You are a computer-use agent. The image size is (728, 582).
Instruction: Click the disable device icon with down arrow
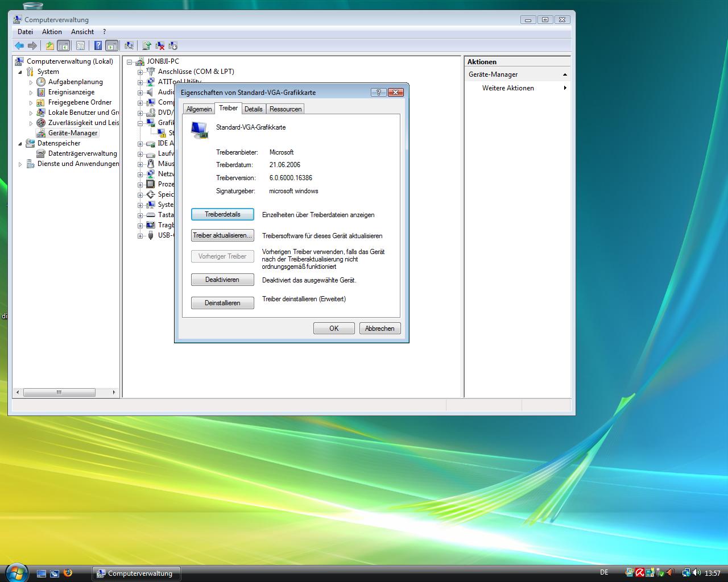pyautogui.click(x=173, y=45)
